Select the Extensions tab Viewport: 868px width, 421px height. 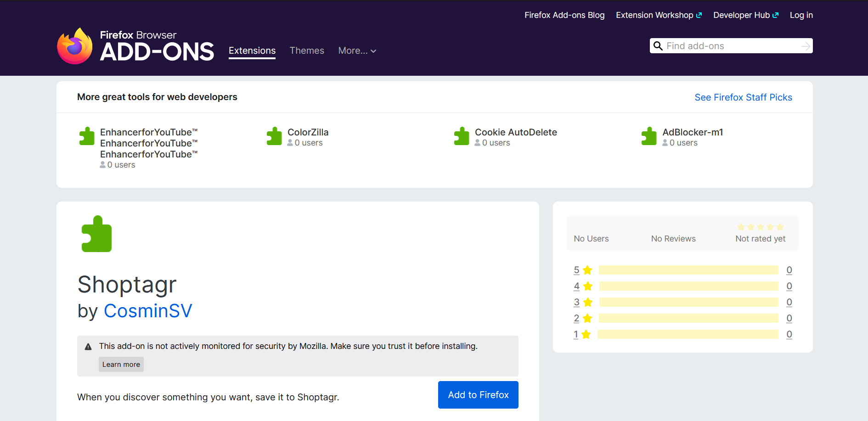click(252, 51)
